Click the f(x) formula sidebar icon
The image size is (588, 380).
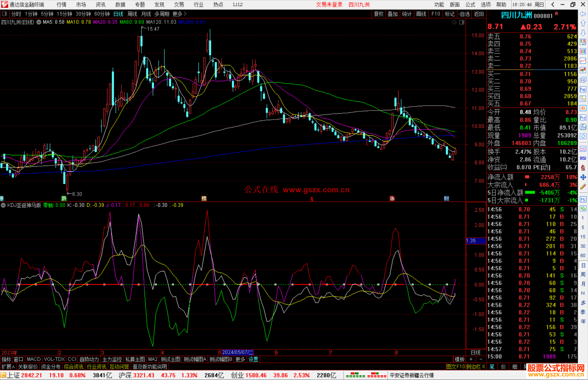click(x=583, y=127)
